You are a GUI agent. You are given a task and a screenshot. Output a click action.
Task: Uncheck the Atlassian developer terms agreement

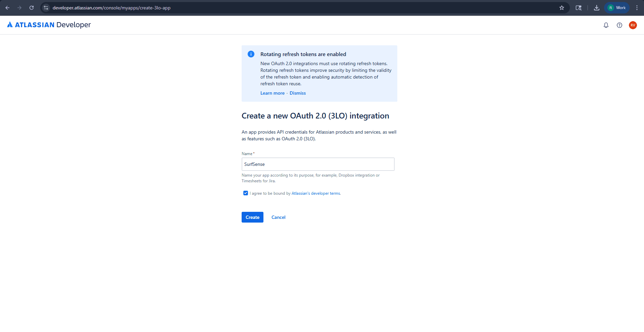point(245,193)
